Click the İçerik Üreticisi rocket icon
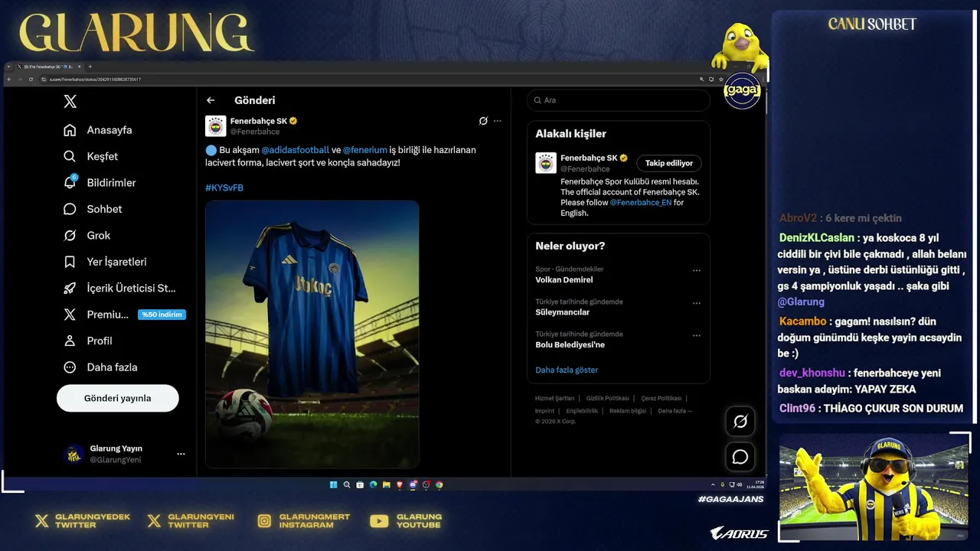The width and height of the screenshot is (980, 551). (70, 289)
